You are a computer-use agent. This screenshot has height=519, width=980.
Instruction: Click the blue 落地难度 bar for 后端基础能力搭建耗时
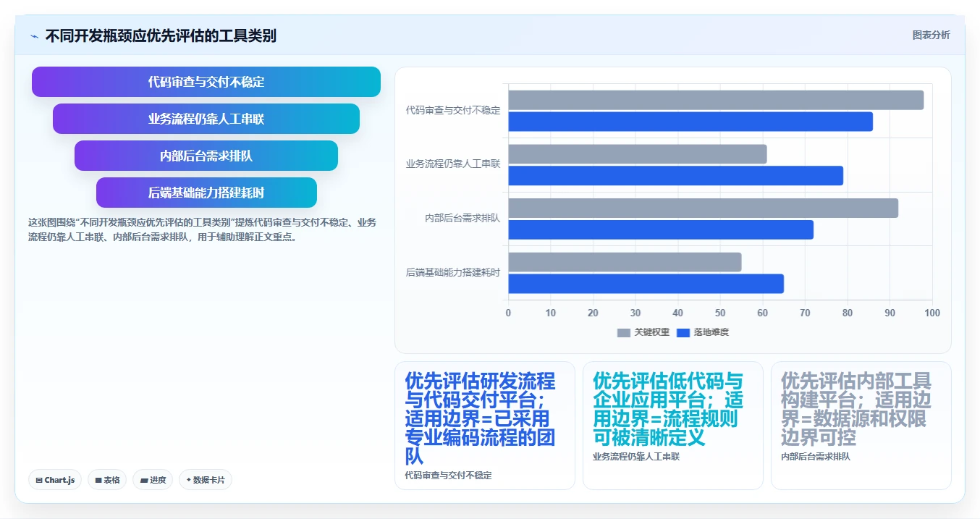[646, 284]
